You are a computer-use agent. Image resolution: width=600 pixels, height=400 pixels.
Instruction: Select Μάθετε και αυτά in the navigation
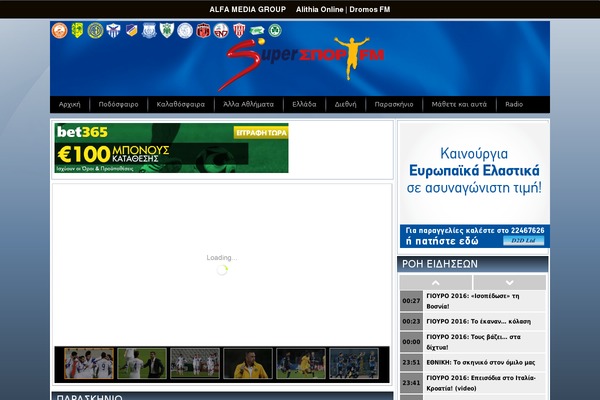(x=459, y=104)
